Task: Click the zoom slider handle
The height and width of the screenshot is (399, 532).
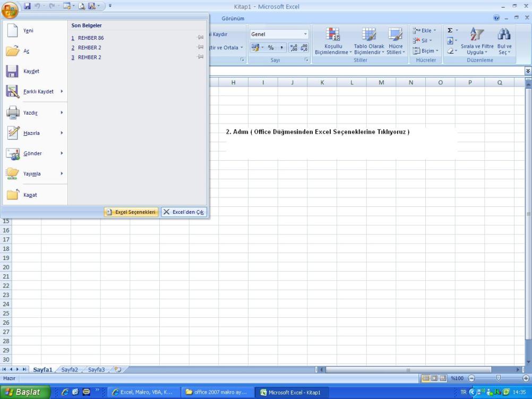Action: click(x=498, y=378)
